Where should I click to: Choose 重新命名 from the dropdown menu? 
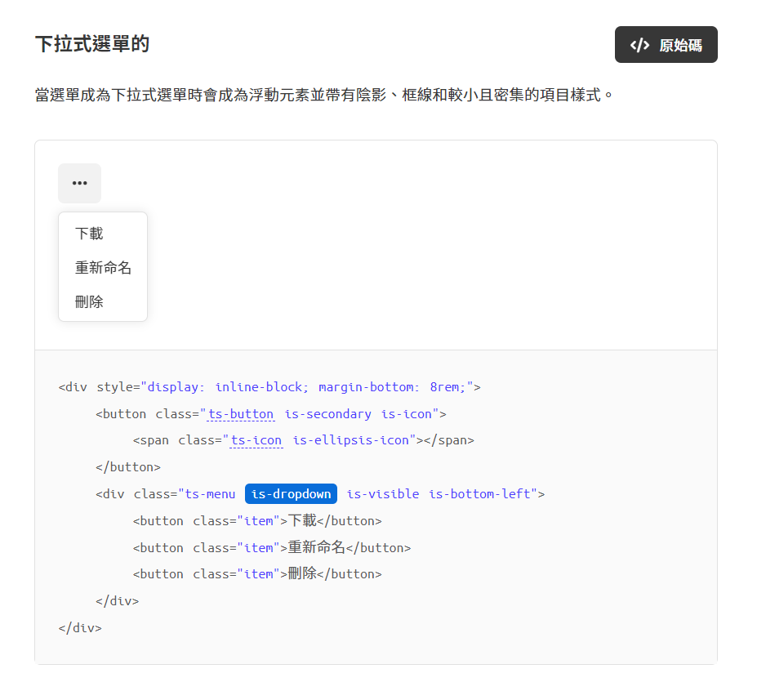(102, 267)
